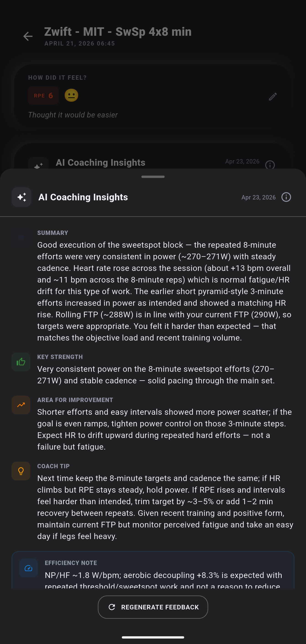The height and width of the screenshot is (644, 306).
Task: Tap the workout title Zwift - MIT - SwSp 4x8 min
Action: point(118,32)
